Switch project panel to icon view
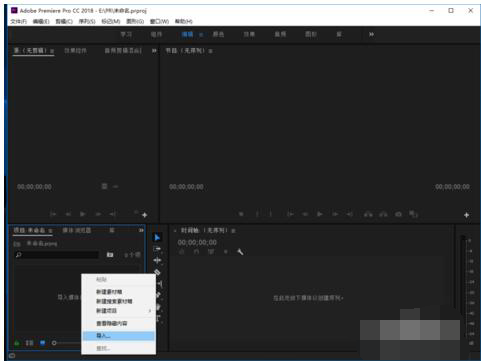Screen dimensions: 481x361 (x=42, y=343)
